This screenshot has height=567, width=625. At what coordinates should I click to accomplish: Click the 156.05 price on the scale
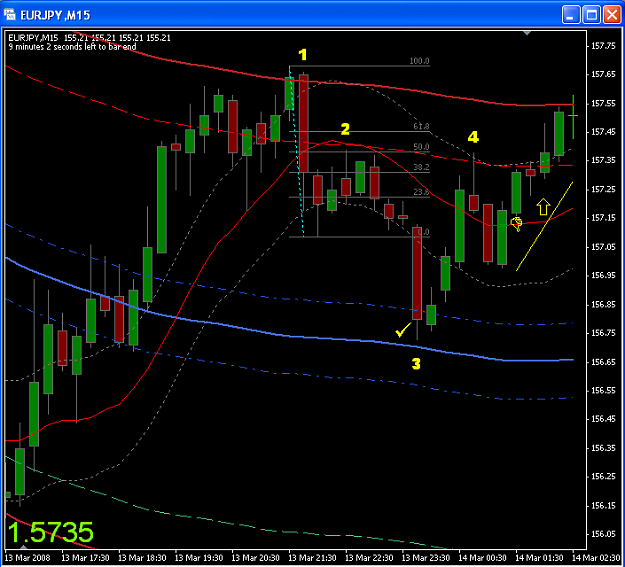click(x=603, y=534)
